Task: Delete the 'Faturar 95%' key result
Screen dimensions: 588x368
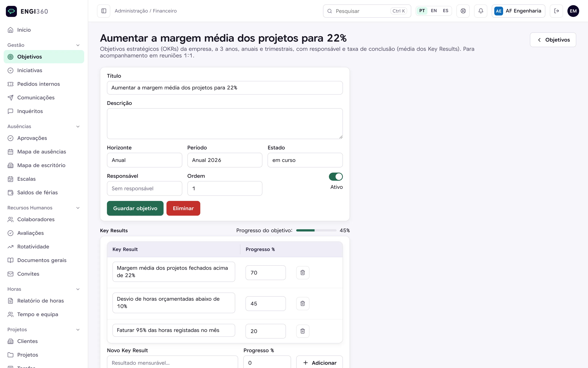Action: coord(302,331)
